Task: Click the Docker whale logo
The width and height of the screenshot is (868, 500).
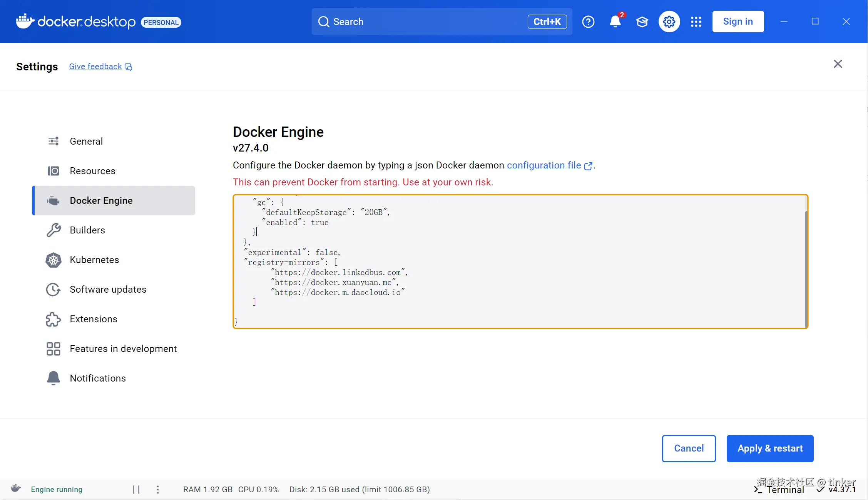Action: pos(25,21)
